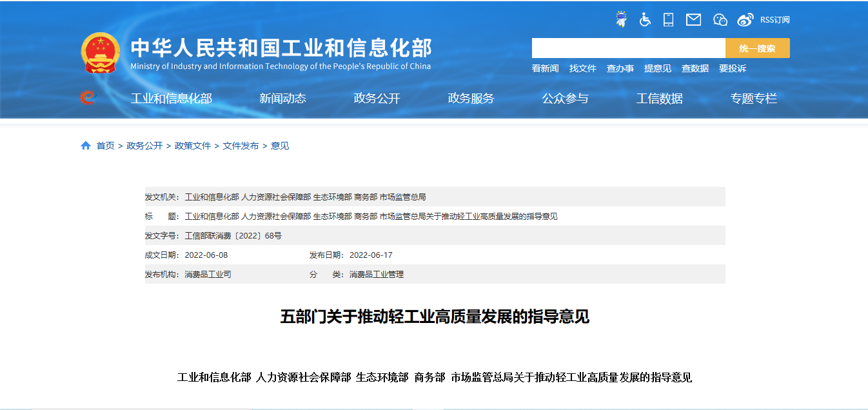
Task: Click the home icon in the breadcrumb
Action: pyautogui.click(x=84, y=145)
